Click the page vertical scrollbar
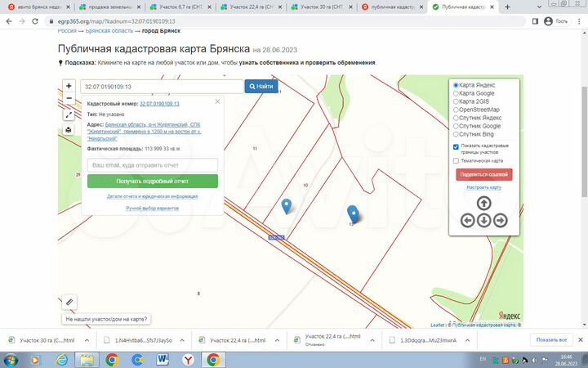 pos(584,141)
